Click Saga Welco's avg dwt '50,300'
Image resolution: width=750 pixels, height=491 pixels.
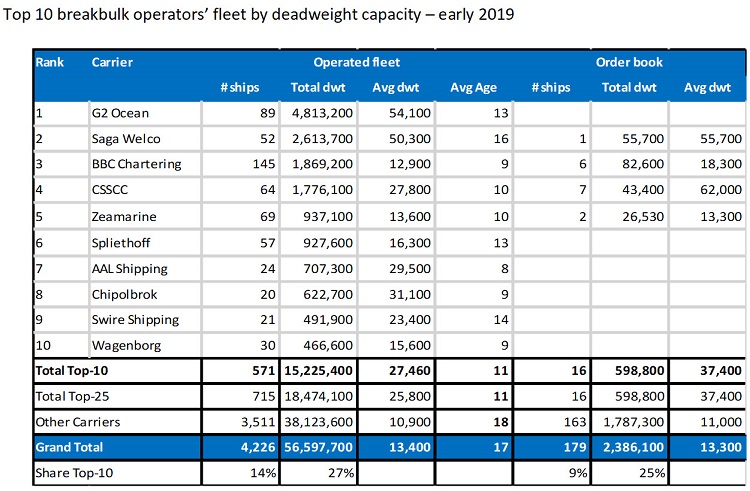pos(410,139)
